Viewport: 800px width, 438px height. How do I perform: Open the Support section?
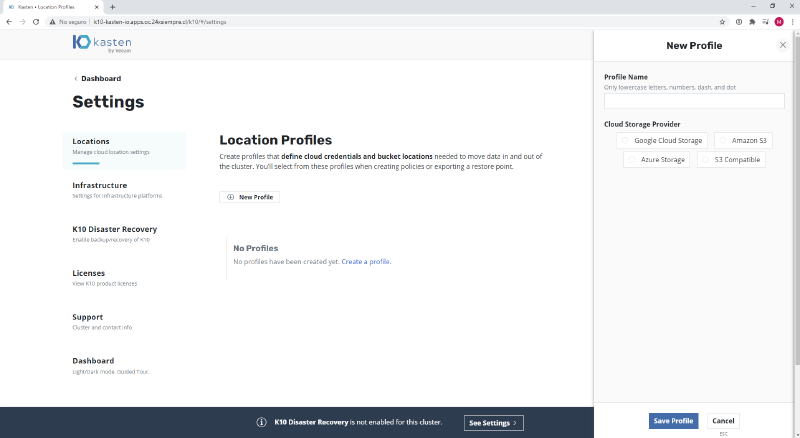pyautogui.click(x=102, y=322)
